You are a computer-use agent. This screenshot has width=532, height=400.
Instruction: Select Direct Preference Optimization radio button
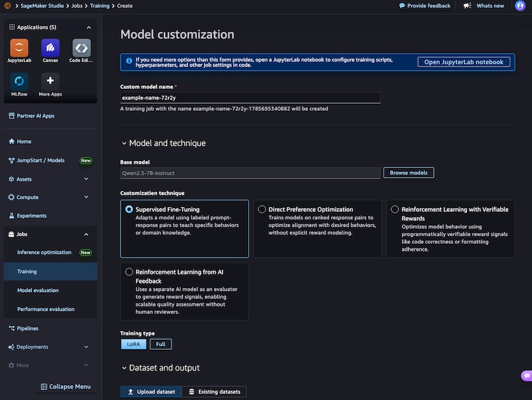click(x=262, y=209)
